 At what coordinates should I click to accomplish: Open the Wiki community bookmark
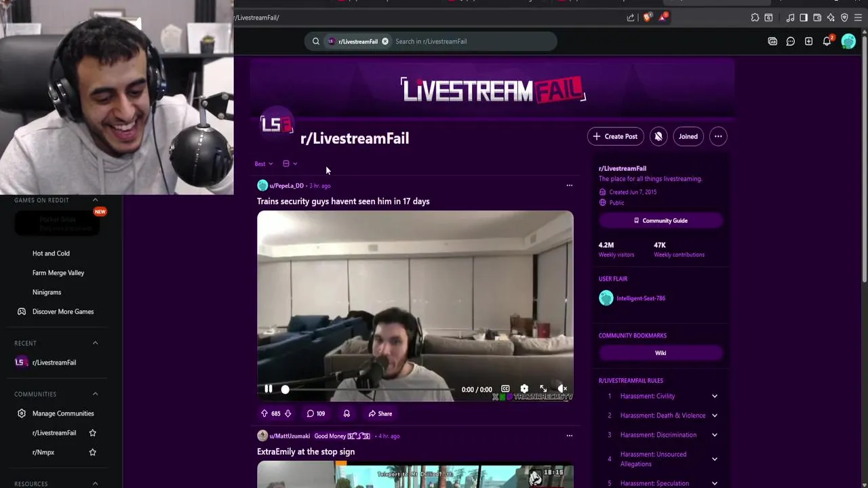[660, 353]
